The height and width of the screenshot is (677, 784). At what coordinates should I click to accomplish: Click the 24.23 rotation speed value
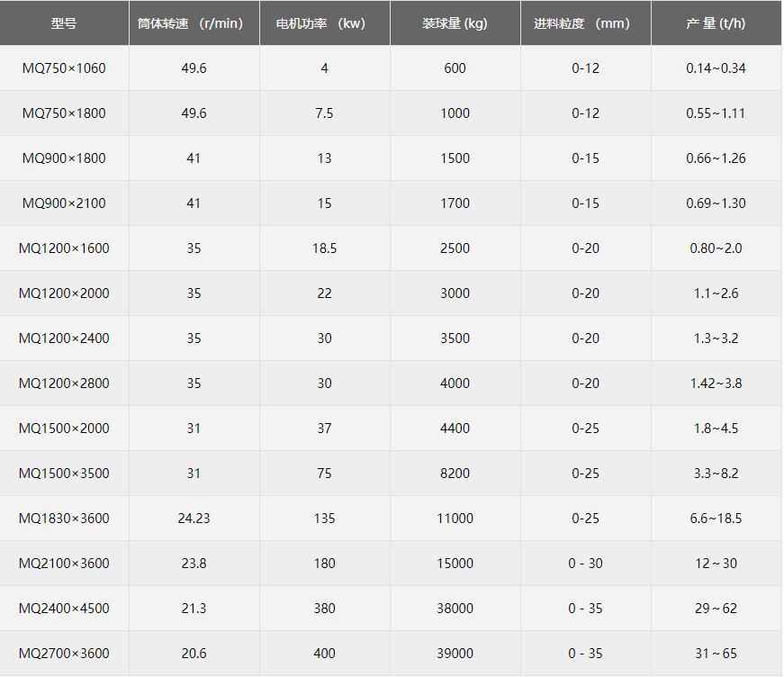194,519
